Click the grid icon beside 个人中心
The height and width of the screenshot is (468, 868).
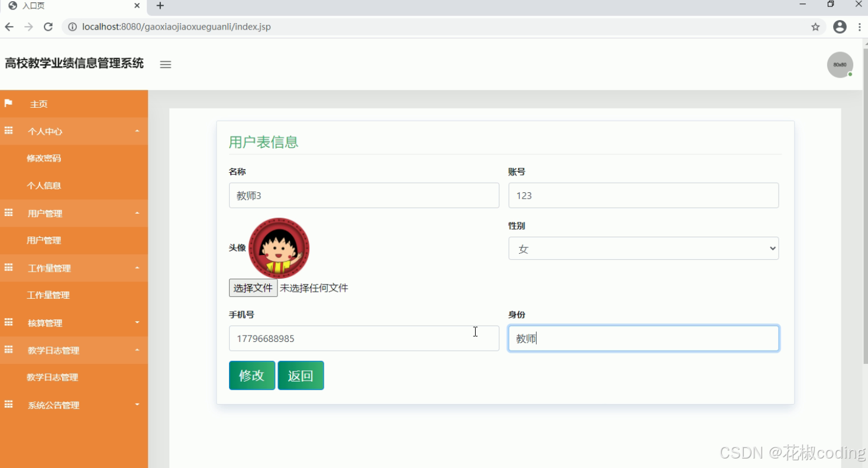8,131
